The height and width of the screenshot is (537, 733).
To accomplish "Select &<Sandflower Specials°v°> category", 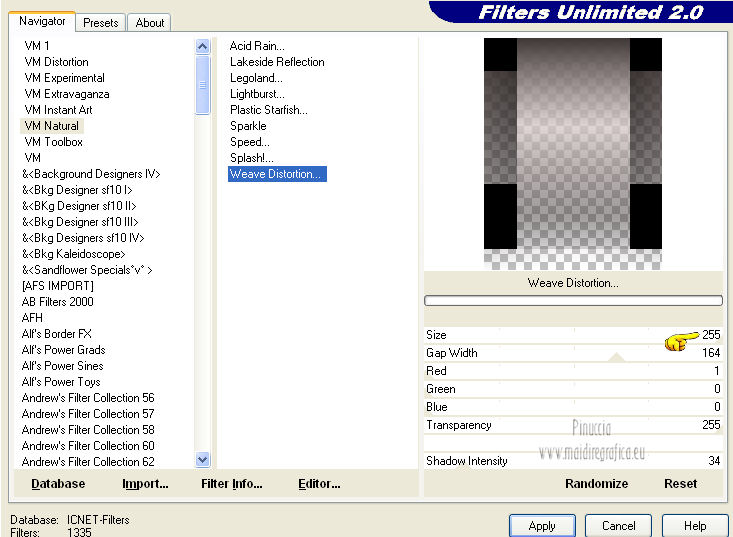I will [x=87, y=270].
